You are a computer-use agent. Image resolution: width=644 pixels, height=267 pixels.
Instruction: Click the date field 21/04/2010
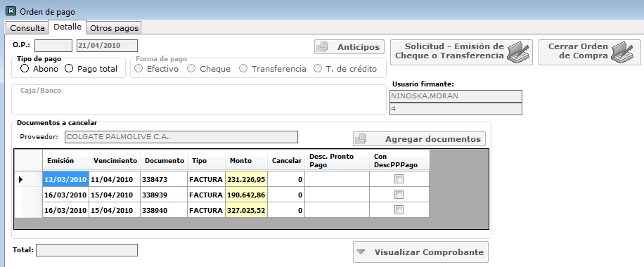coord(107,46)
